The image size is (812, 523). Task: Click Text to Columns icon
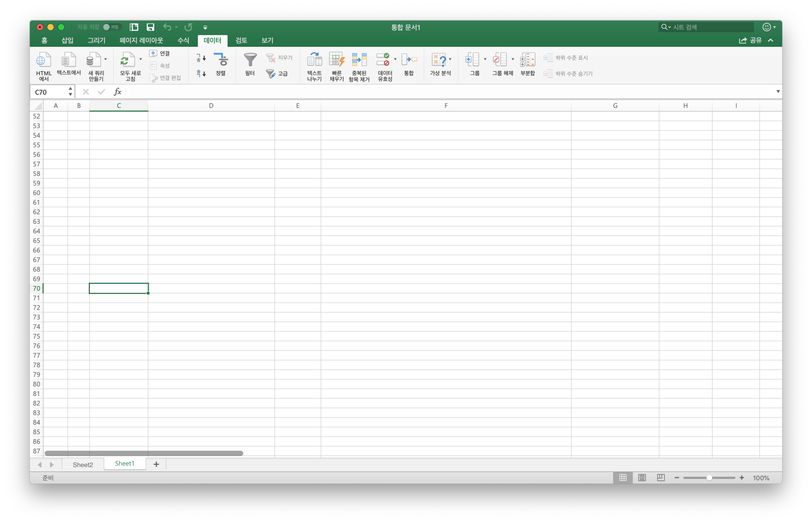pos(314,60)
